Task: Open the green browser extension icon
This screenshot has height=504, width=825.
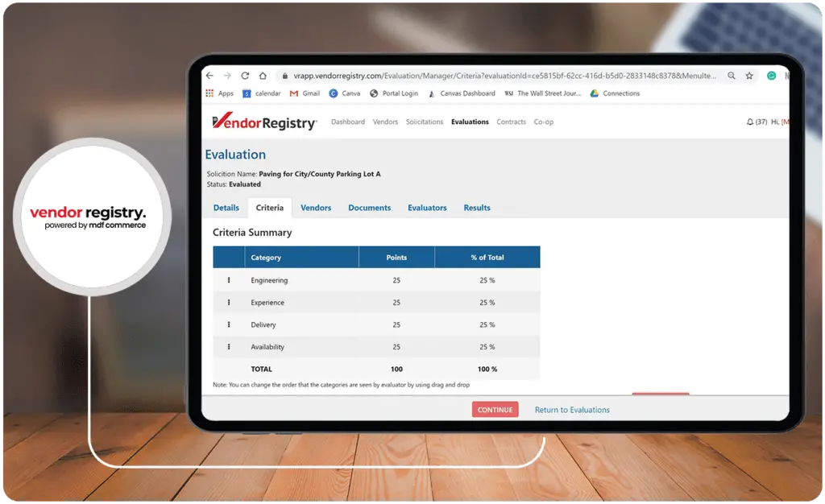Action: (x=771, y=76)
